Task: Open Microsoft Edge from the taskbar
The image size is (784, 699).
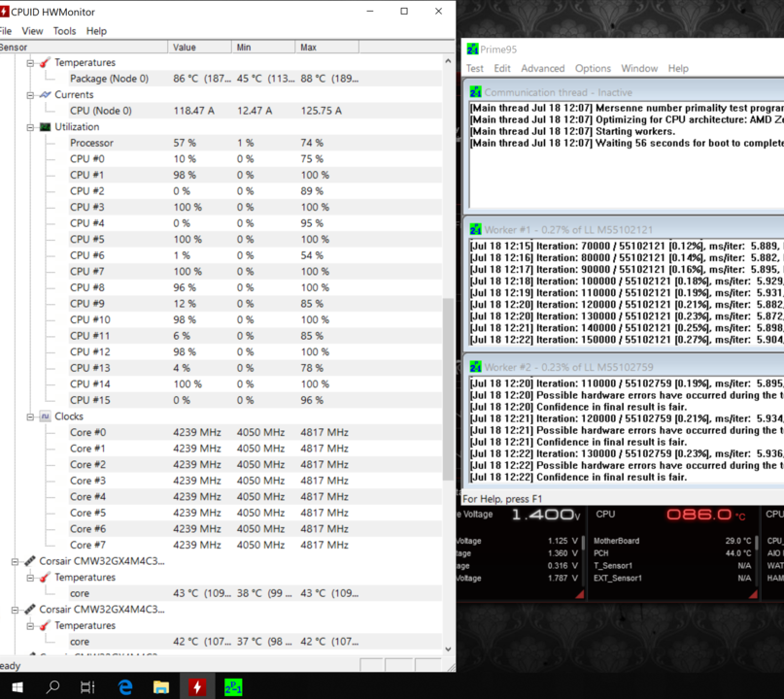Action: tap(125, 687)
